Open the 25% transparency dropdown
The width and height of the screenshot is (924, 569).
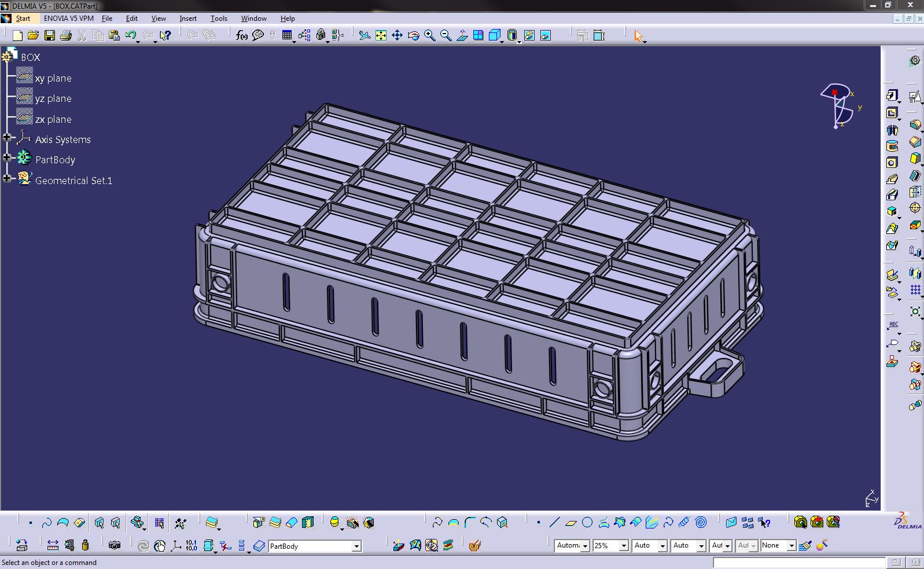[624, 545]
